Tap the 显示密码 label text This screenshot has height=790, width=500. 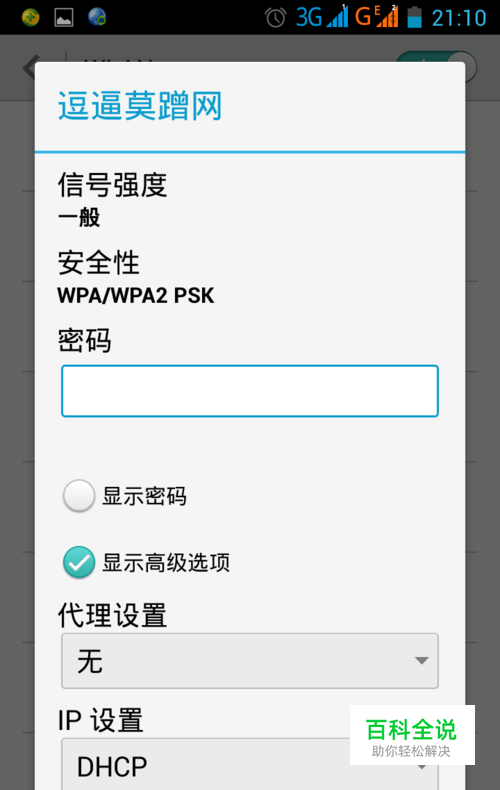click(x=145, y=496)
